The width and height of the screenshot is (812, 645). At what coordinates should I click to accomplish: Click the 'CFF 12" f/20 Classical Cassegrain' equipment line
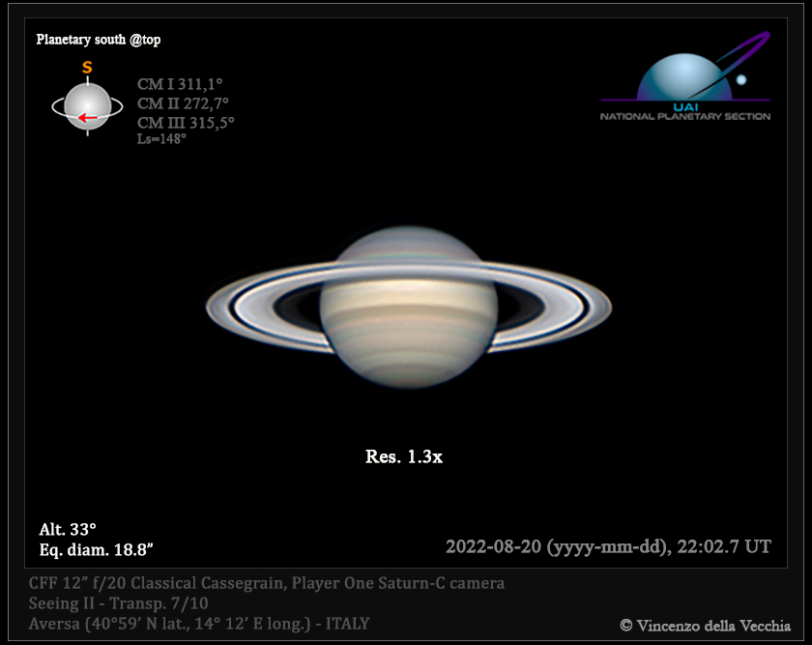pyautogui.click(x=267, y=583)
